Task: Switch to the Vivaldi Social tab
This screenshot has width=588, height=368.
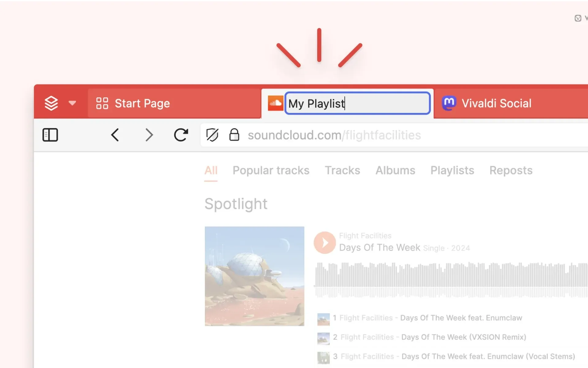Action: pyautogui.click(x=511, y=103)
